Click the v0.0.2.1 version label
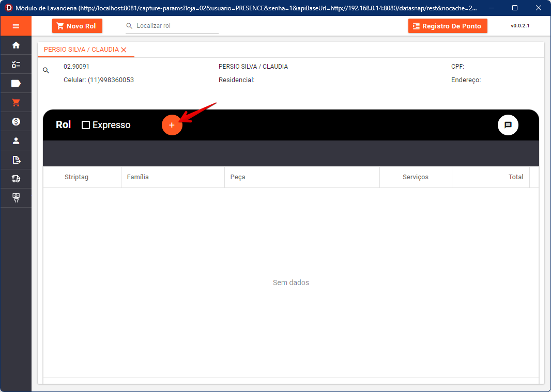The height and width of the screenshot is (392, 551). pyautogui.click(x=520, y=26)
